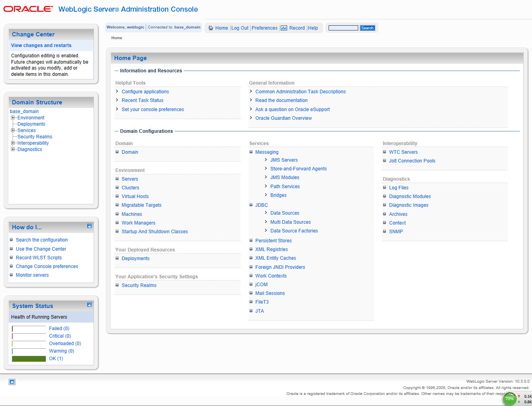Open the Home menu link
This screenshot has width=532, height=406.
[x=222, y=28]
